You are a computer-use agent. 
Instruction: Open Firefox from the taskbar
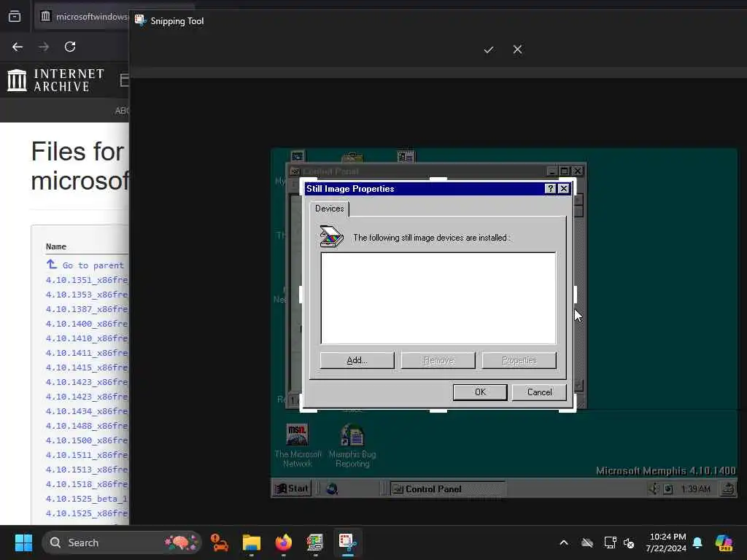(x=284, y=542)
